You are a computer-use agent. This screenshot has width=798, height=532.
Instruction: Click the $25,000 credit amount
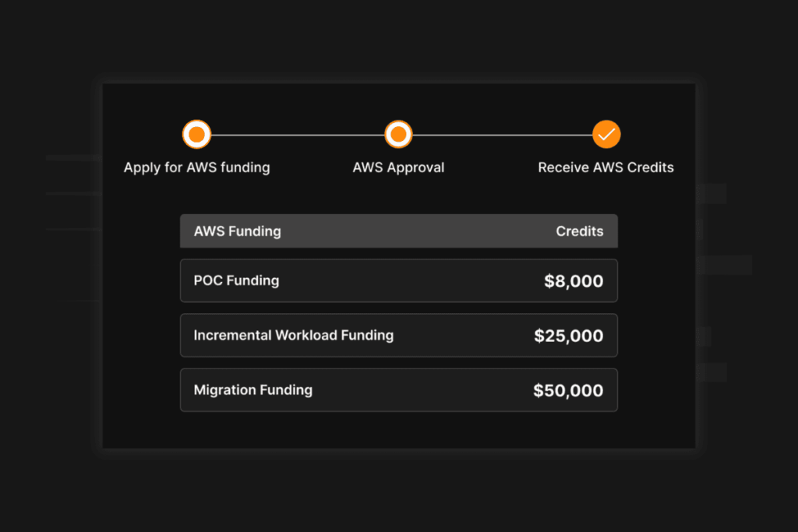(568, 336)
